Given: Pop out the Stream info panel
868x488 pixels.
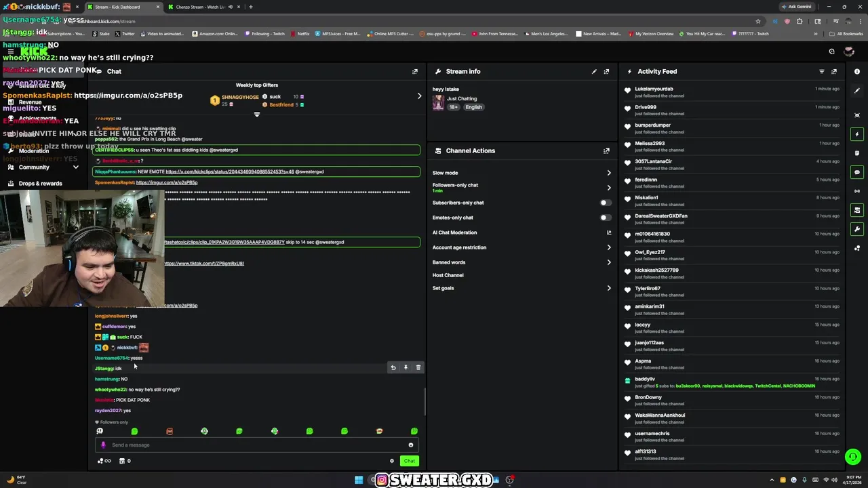Looking at the screenshot, I should pos(606,71).
